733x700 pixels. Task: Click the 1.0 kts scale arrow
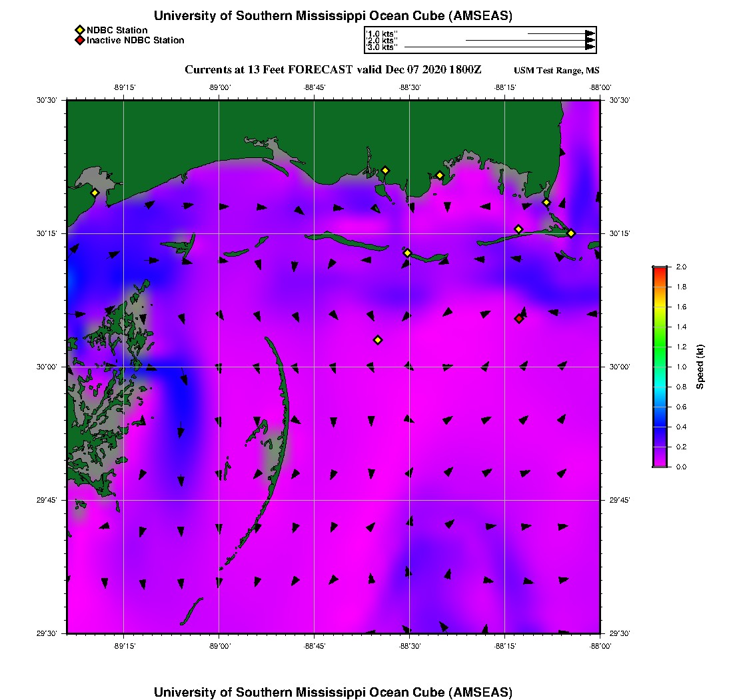[x=560, y=33]
